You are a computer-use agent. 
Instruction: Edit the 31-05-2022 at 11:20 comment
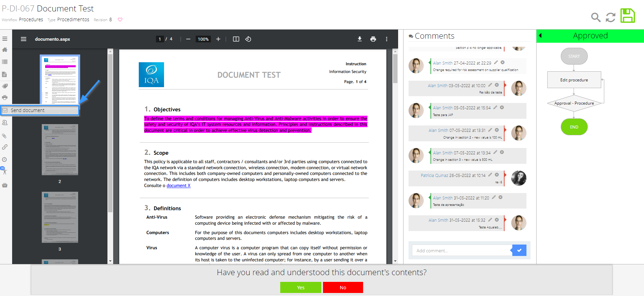[494, 197]
